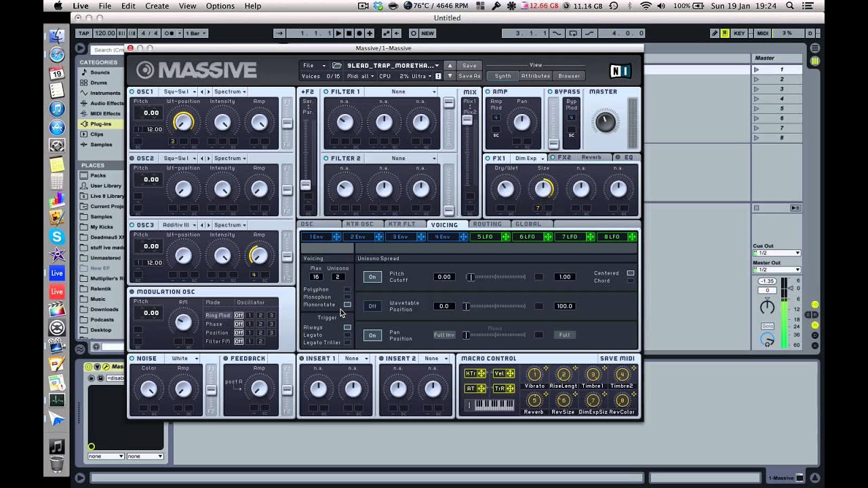Toggle Pitch Cutoff unison spread On button

pyautogui.click(x=372, y=277)
